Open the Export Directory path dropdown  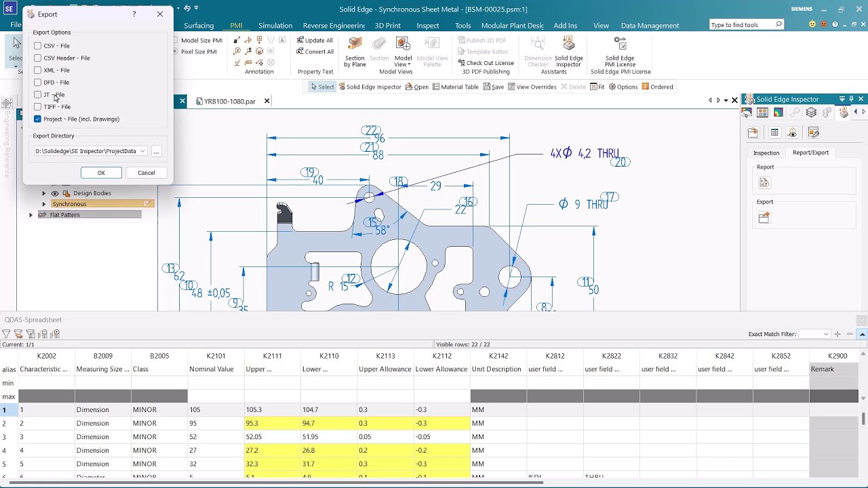(142, 151)
